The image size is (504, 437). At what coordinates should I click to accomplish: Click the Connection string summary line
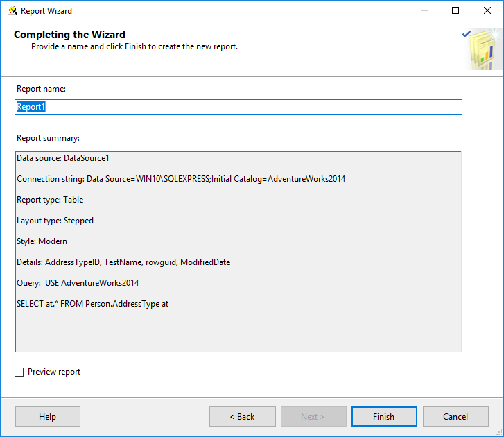coord(181,179)
